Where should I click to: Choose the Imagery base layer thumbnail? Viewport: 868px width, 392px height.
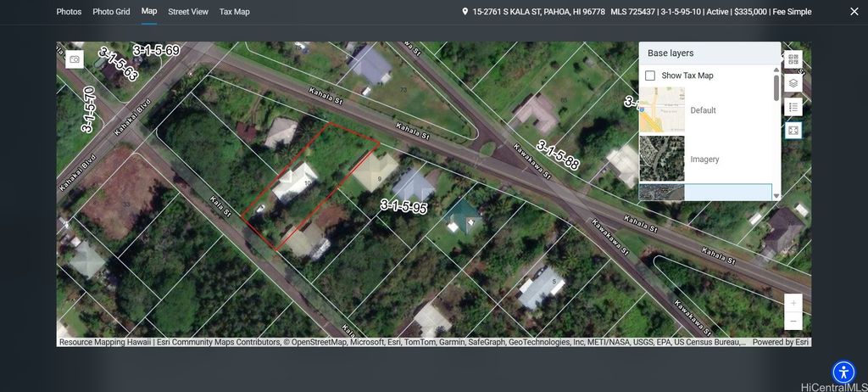click(x=662, y=159)
